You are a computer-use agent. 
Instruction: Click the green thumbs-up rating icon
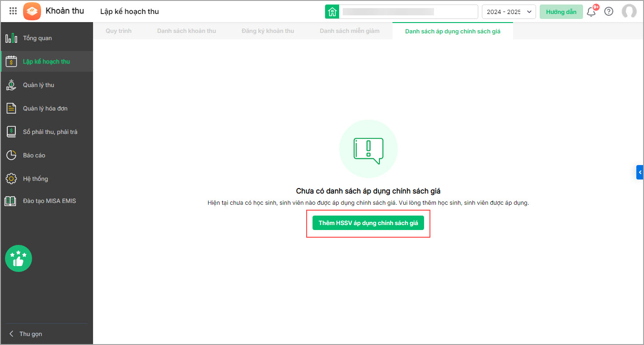point(19,258)
